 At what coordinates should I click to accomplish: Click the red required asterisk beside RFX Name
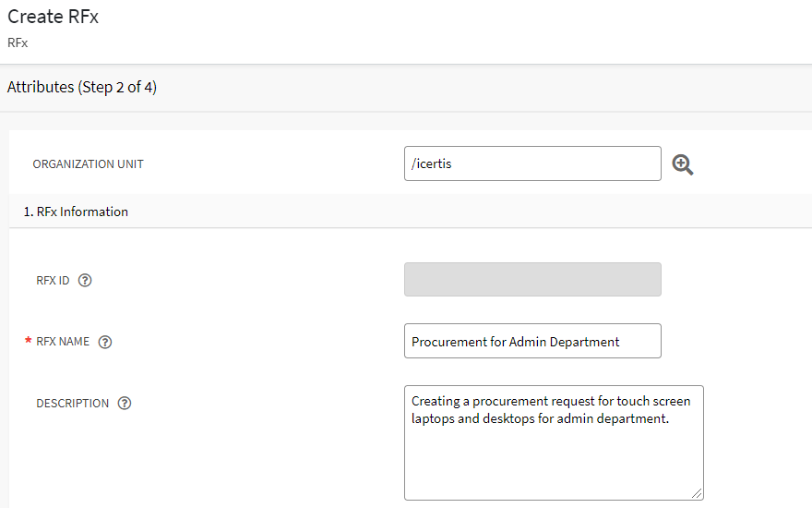point(28,342)
